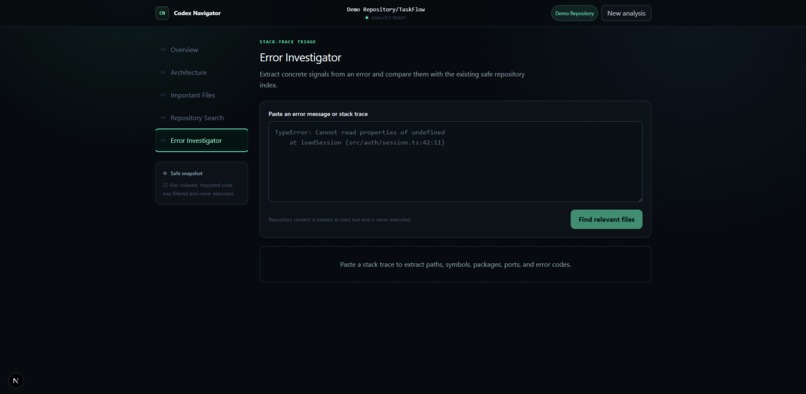The width and height of the screenshot is (806, 394).
Task: Click the Error Investigator page heading
Action: tap(300, 58)
